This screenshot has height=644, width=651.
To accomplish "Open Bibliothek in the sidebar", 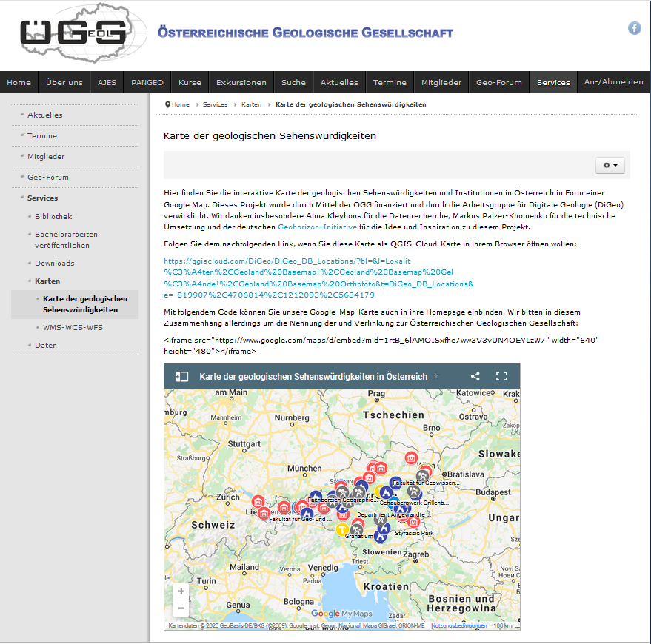I will click(53, 216).
